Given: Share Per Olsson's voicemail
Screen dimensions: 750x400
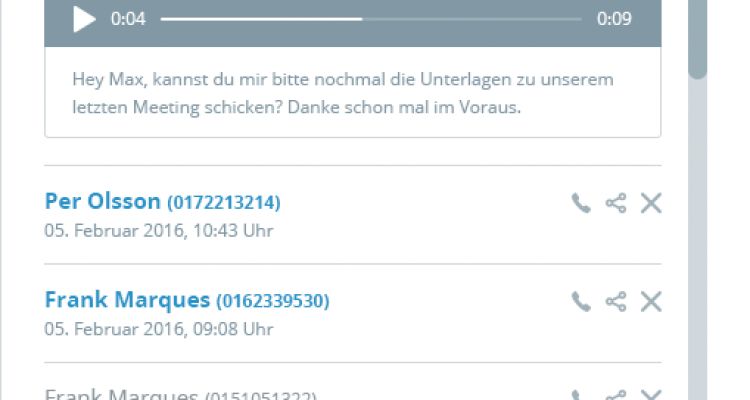Looking at the screenshot, I should click(616, 203).
